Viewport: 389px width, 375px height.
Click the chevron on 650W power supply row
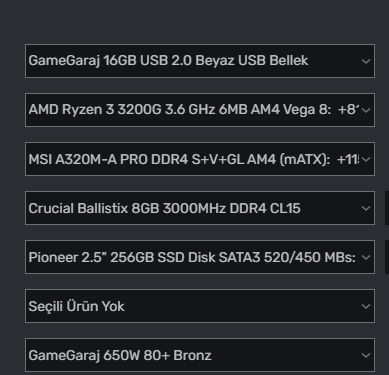[x=366, y=355]
